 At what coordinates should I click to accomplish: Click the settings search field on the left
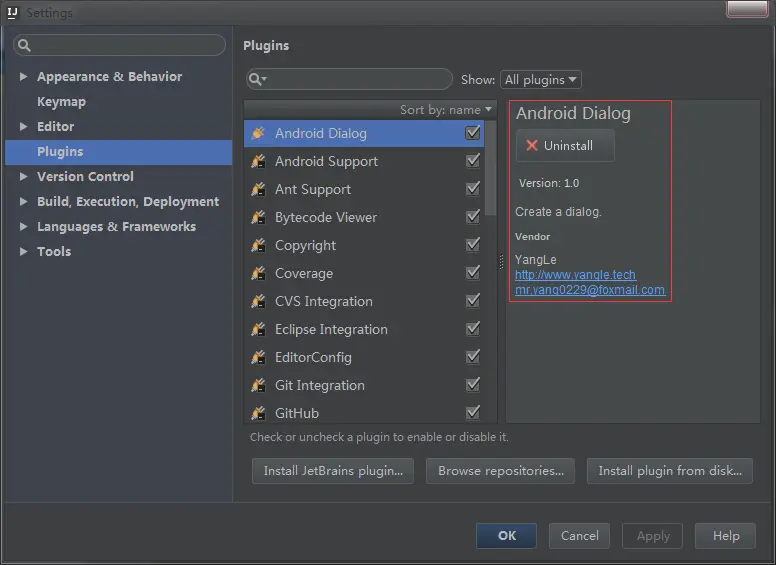(x=120, y=46)
